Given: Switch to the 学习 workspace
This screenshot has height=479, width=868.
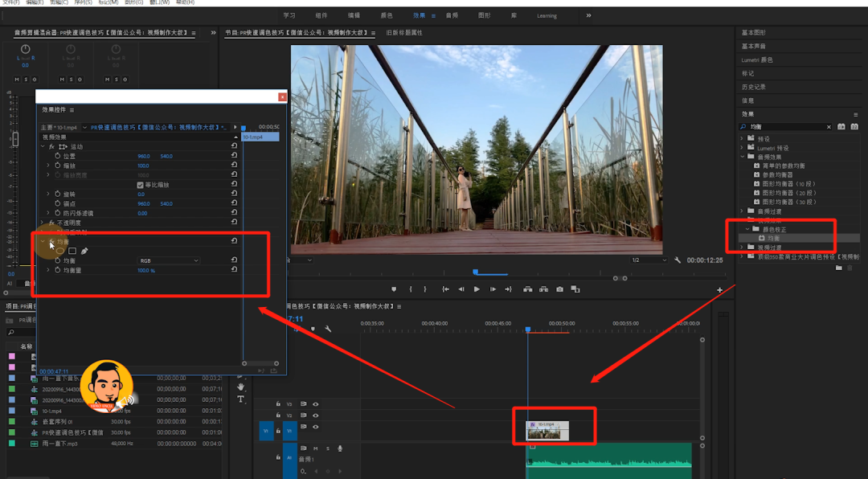Looking at the screenshot, I should point(289,15).
